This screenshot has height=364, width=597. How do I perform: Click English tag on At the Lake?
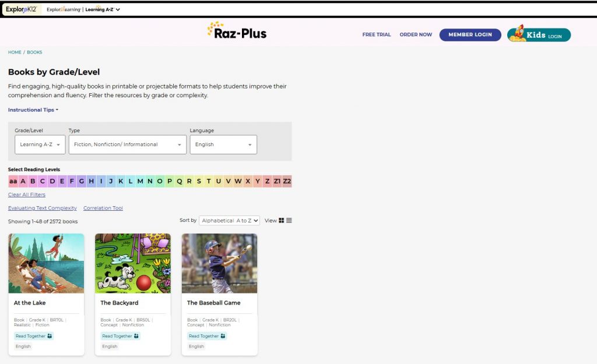pyautogui.click(x=23, y=347)
